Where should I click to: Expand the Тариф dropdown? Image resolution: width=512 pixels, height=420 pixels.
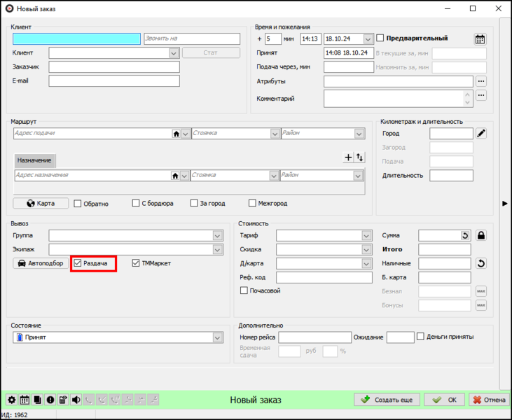click(366, 236)
